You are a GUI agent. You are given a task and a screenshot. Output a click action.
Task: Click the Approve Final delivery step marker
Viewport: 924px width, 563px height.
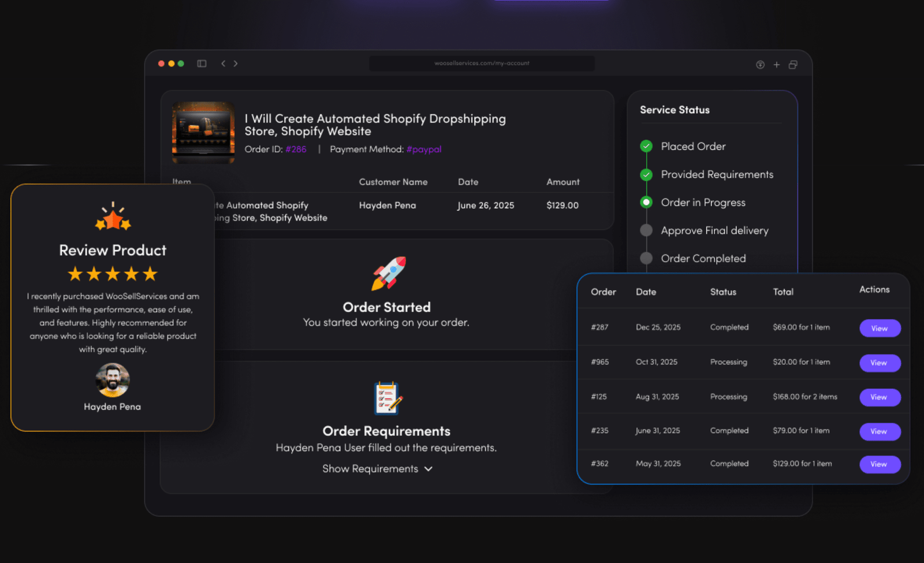click(x=646, y=230)
